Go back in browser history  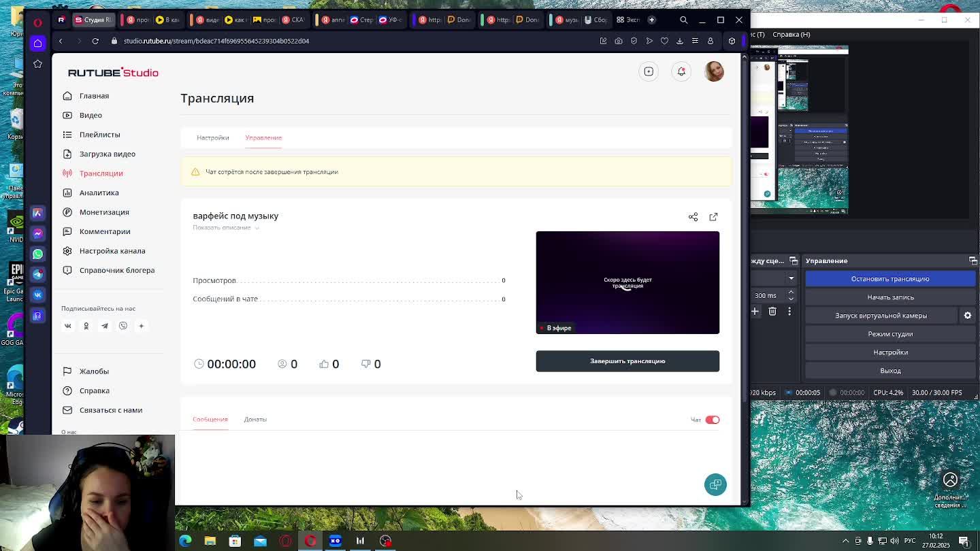point(60,41)
